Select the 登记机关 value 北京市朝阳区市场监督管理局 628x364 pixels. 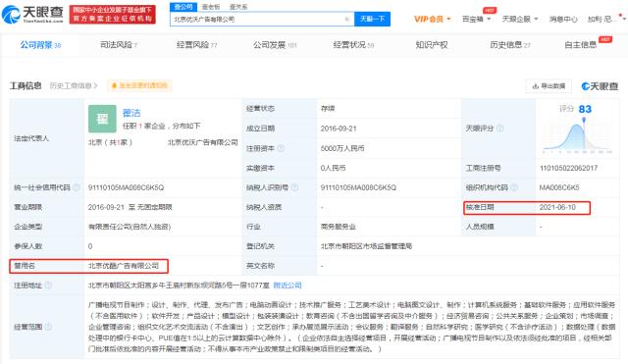coord(366,246)
